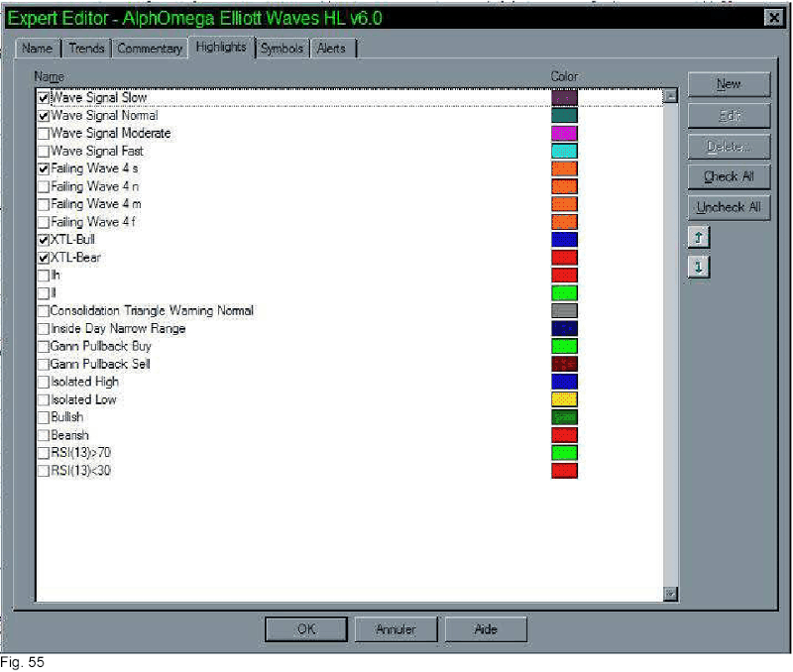
Task: Enable the RSI(13)>70 checkbox
Action: click(44, 453)
